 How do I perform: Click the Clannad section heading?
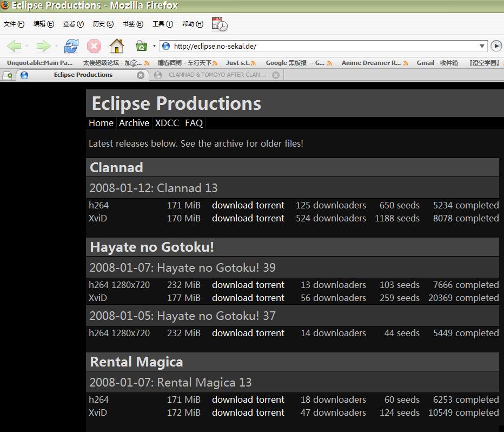point(116,168)
